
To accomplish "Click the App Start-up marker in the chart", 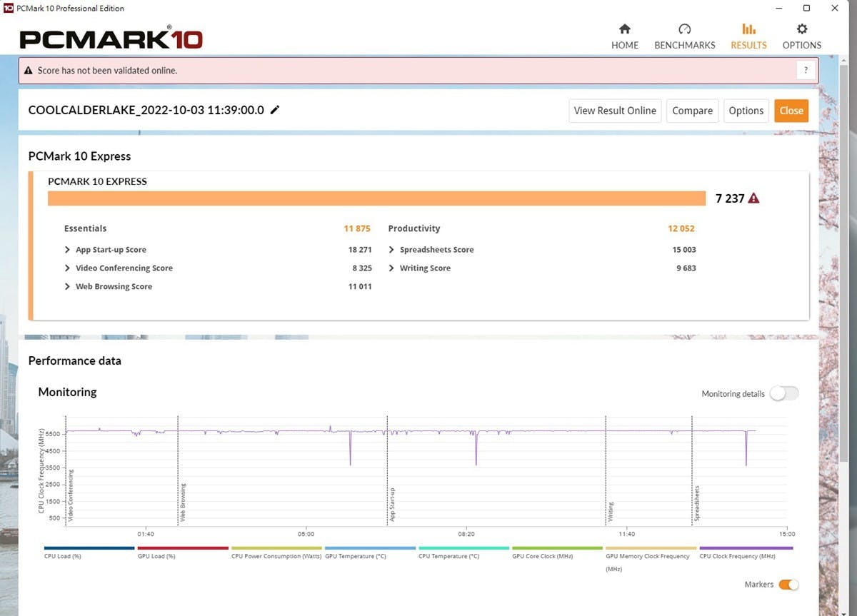I will (392, 505).
